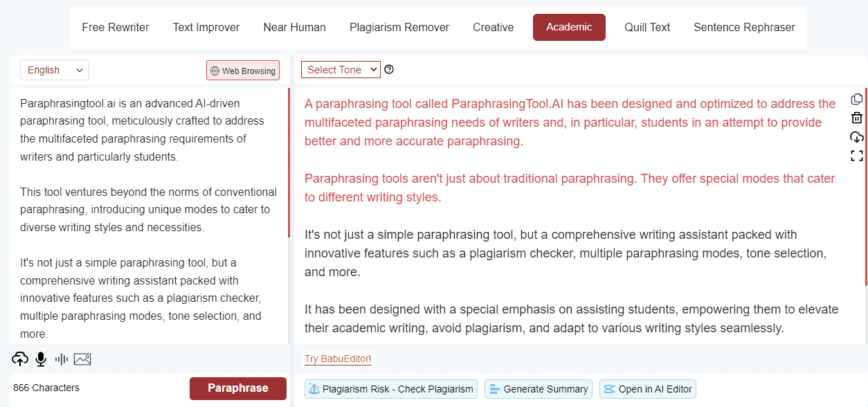Follow the Try BabuEditor! link
Image resolution: width=868 pixels, height=407 pixels.
click(338, 359)
